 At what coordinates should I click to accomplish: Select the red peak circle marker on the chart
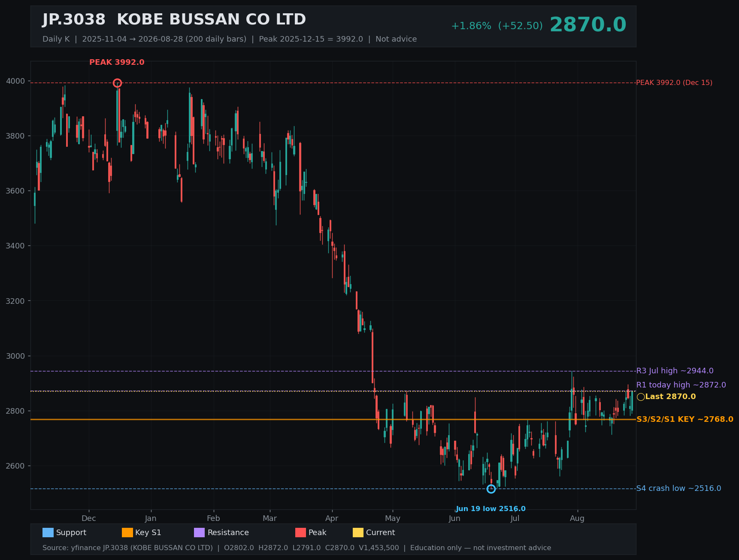point(117,83)
